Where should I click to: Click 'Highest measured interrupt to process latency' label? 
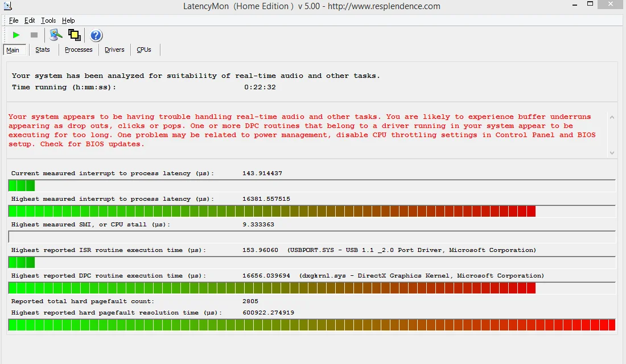(113, 198)
